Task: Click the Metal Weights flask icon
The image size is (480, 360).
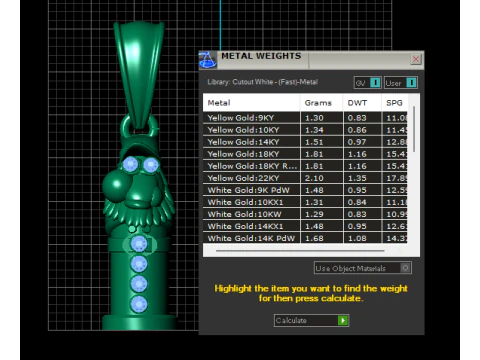Action: (207, 60)
